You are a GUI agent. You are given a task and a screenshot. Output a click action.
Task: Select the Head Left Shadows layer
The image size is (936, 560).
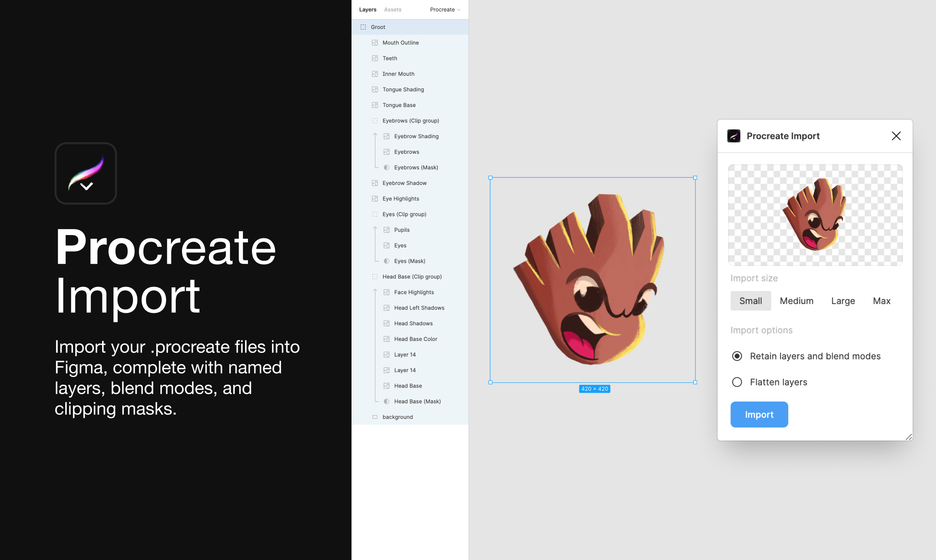tap(410, 308)
